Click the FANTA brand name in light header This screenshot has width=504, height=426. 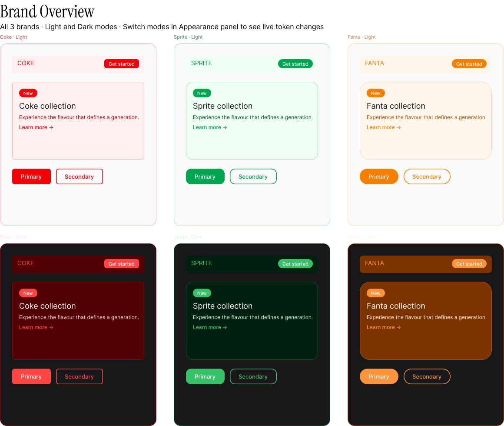tap(375, 63)
